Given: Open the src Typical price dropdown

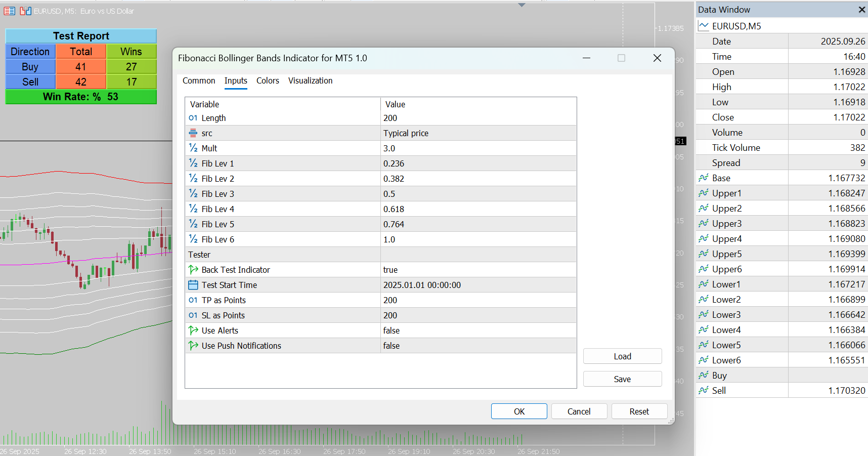Looking at the screenshot, I should click(x=479, y=133).
